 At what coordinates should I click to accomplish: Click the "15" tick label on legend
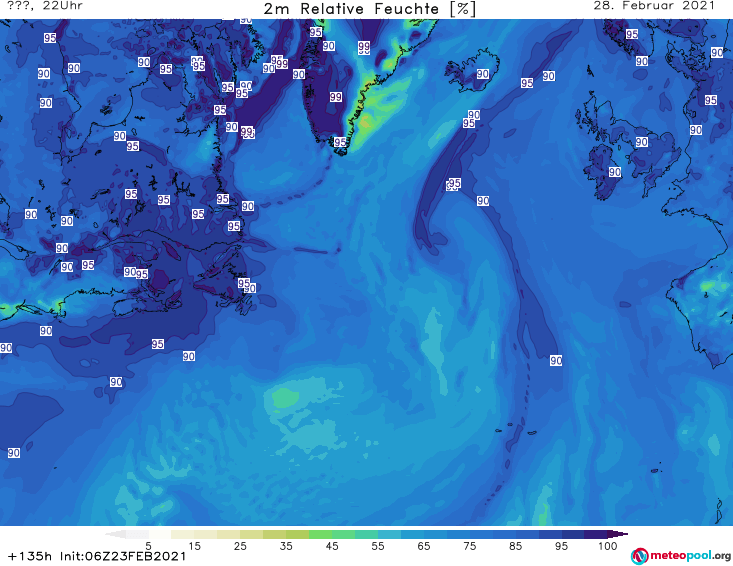pyautogui.click(x=194, y=546)
